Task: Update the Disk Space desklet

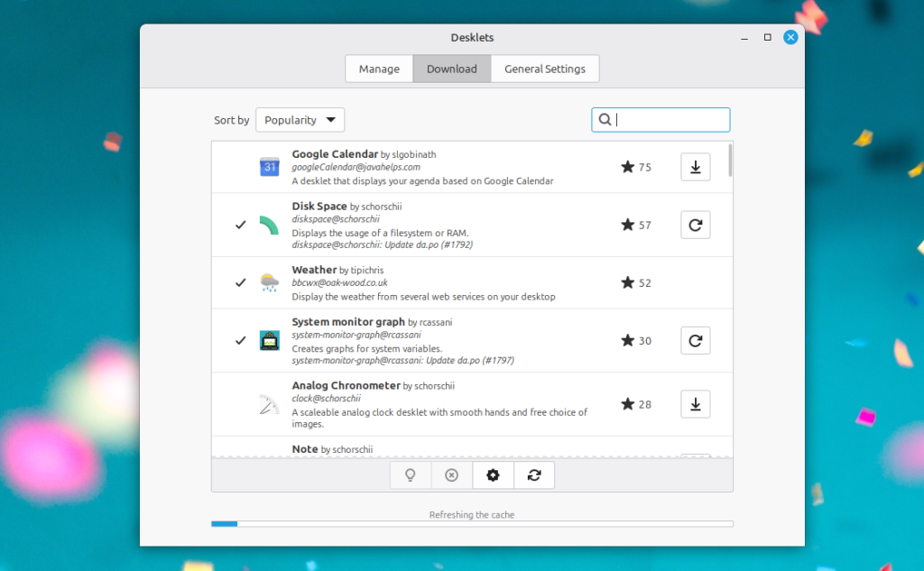Action: pyautogui.click(x=695, y=225)
